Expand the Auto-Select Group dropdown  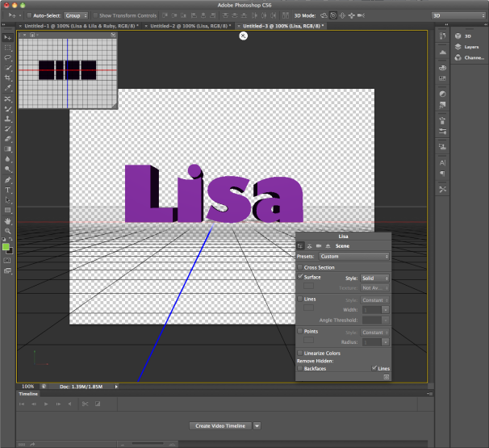pyautogui.click(x=77, y=15)
